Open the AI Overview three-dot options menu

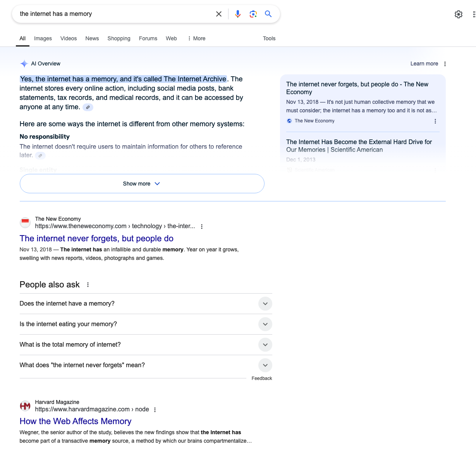pyautogui.click(x=445, y=64)
